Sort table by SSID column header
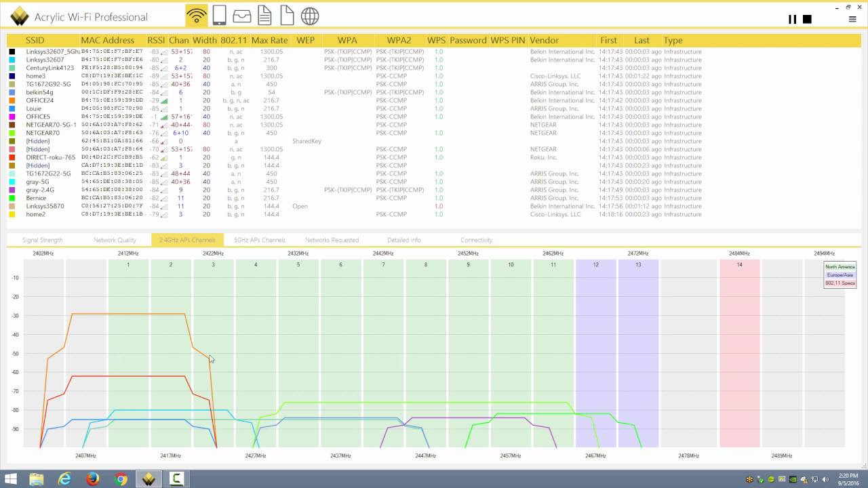868x488 pixels. point(36,40)
